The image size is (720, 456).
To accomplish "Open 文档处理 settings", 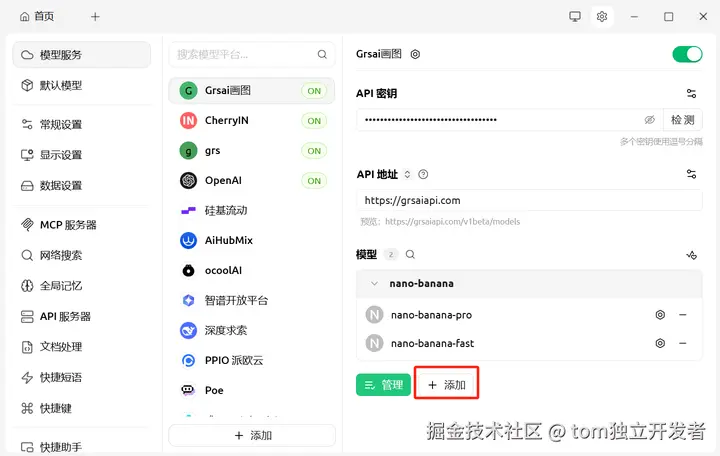I will [81, 347].
